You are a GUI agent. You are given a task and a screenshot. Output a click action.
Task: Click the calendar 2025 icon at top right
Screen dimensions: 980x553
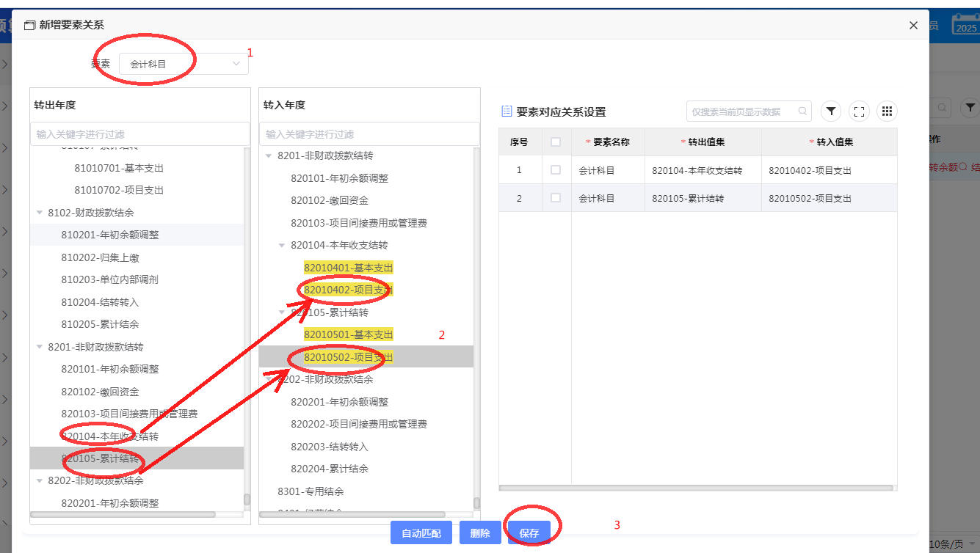click(x=965, y=26)
